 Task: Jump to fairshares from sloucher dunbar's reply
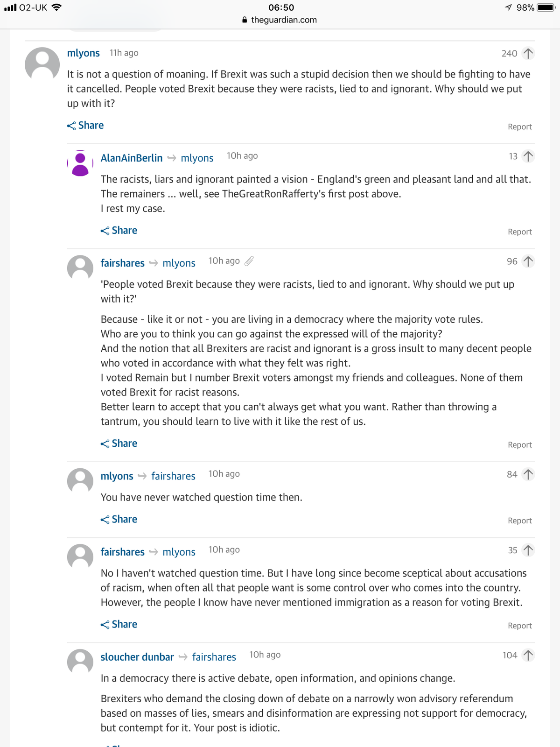point(214,657)
